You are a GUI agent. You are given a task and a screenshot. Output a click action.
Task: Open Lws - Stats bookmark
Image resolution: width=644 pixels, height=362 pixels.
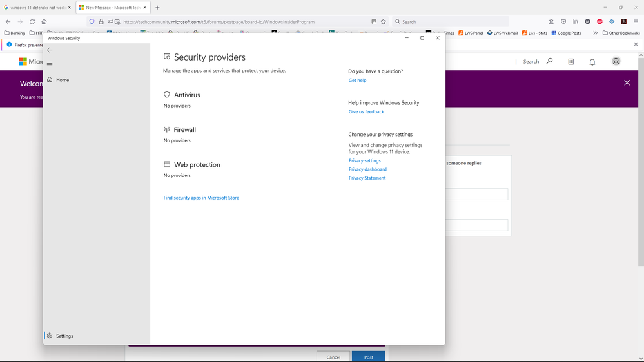(x=535, y=33)
